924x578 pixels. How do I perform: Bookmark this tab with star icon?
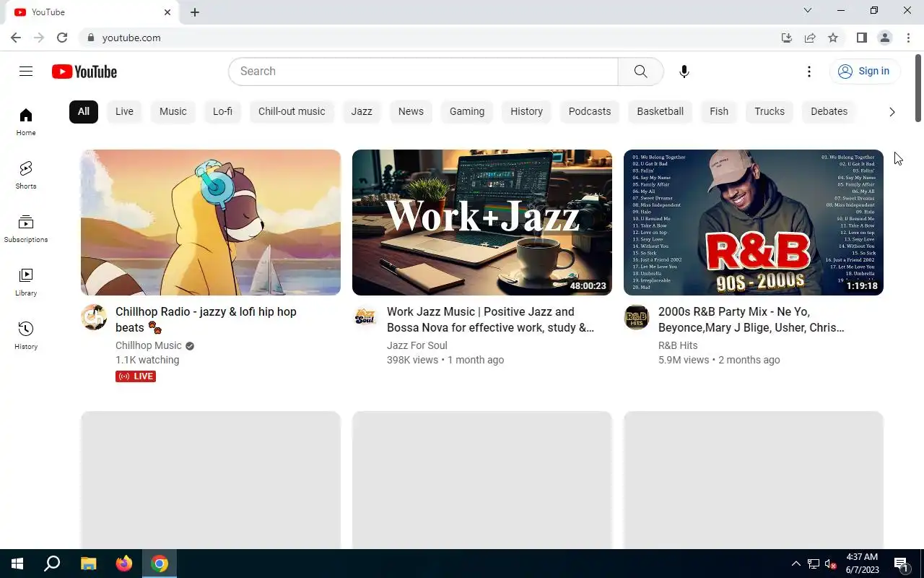click(x=833, y=38)
